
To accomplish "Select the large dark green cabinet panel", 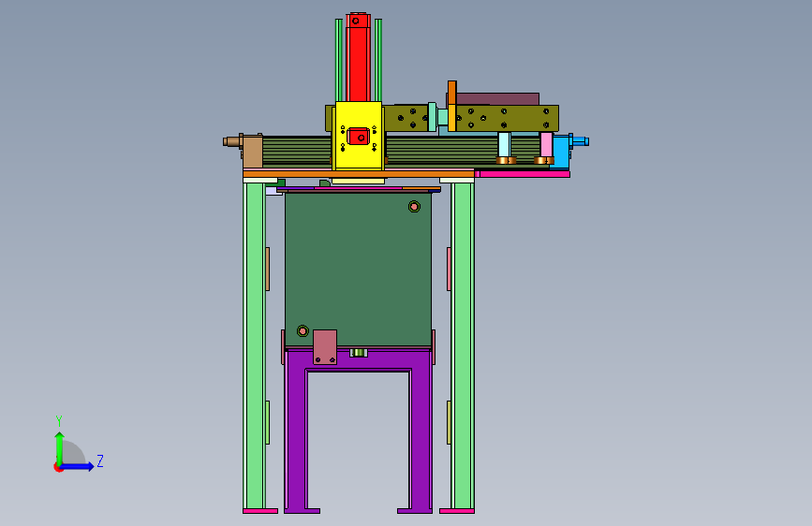I will tap(358, 269).
